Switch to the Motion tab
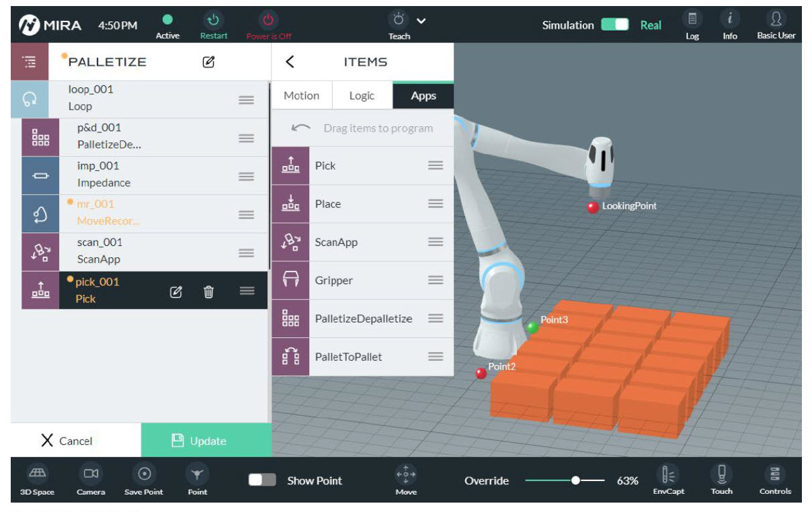 click(x=302, y=95)
